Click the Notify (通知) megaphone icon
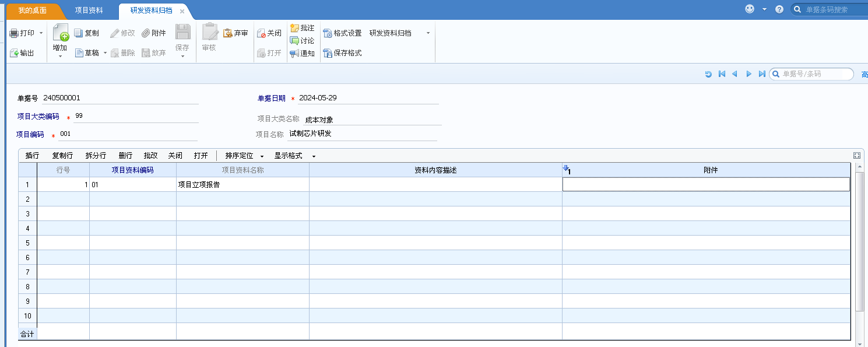 (294, 54)
